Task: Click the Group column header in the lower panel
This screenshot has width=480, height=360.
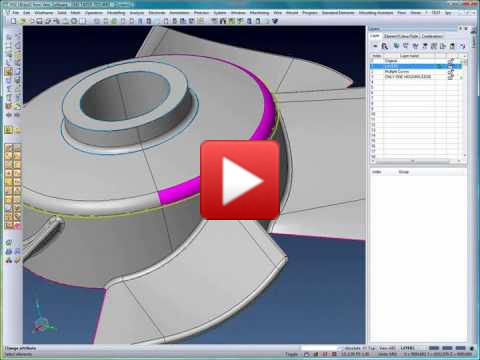Action: point(403,172)
